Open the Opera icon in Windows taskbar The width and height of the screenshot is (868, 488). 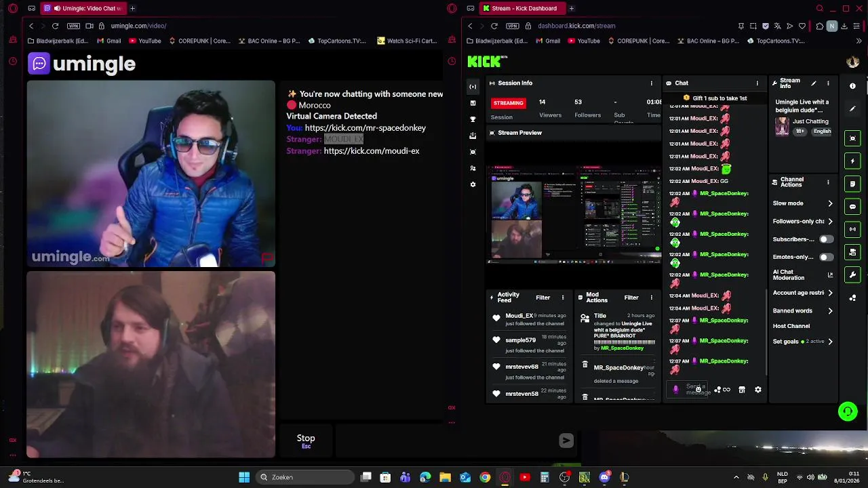(x=505, y=477)
